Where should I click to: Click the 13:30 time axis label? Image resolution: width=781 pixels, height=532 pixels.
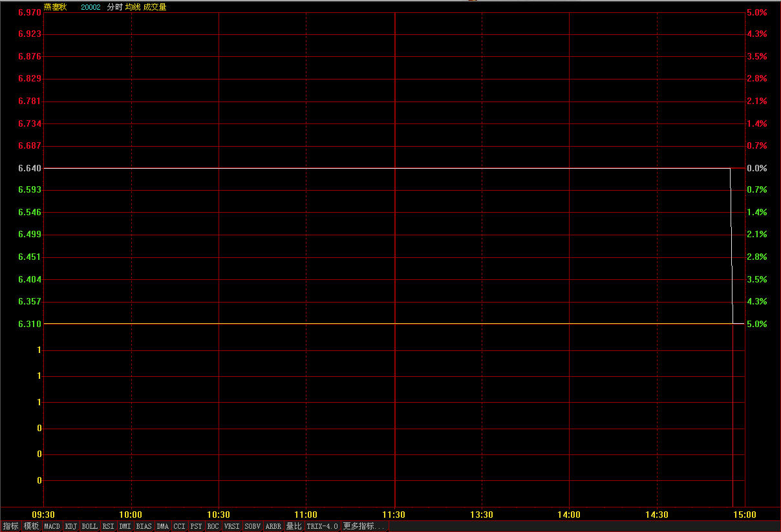(482, 515)
